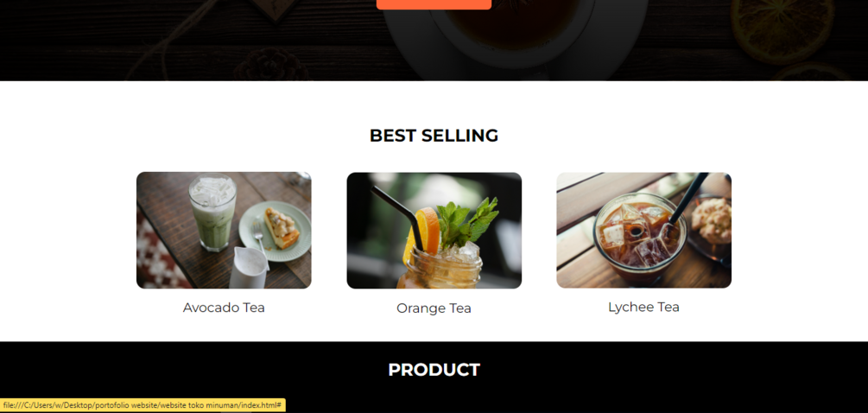Click the green iced drink glass
Image resolution: width=868 pixels, height=413 pixels.
(x=212, y=212)
